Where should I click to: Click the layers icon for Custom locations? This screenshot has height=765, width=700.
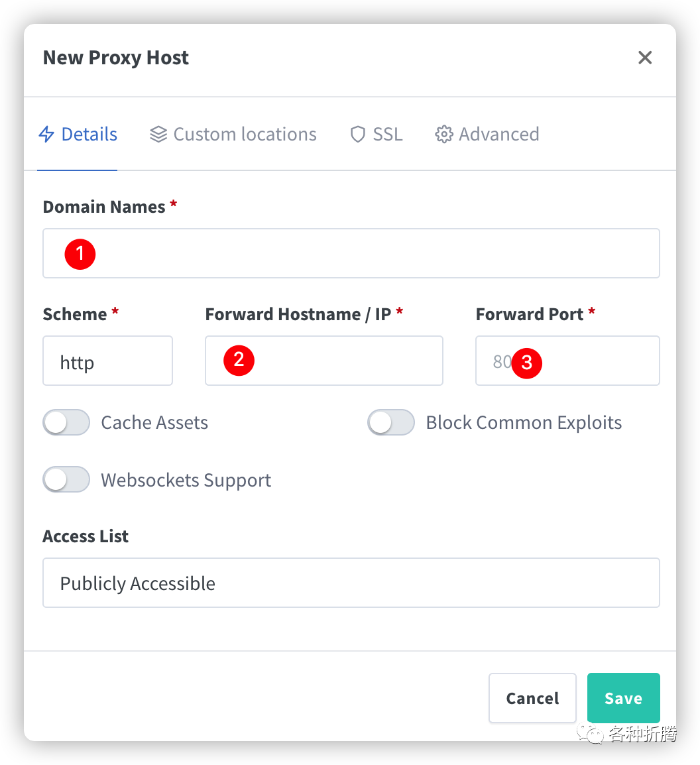point(158,135)
